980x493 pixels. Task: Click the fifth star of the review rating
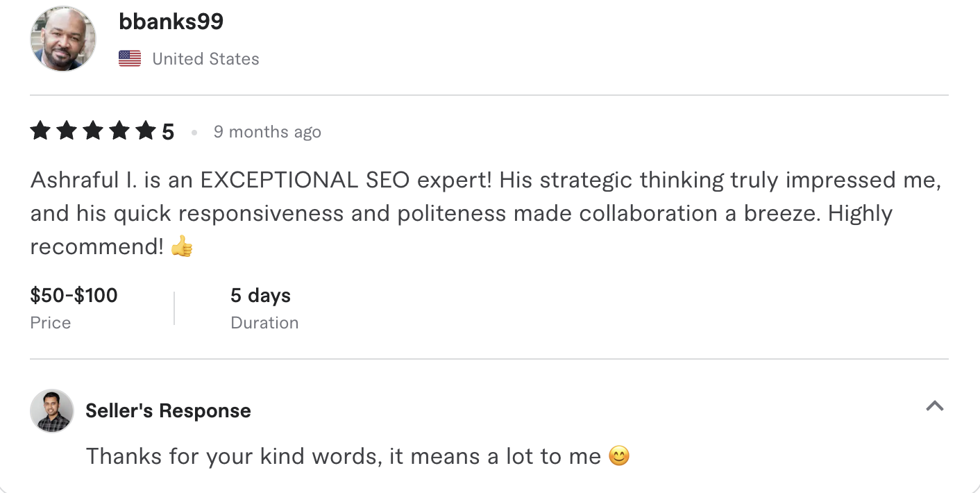[x=146, y=131]
